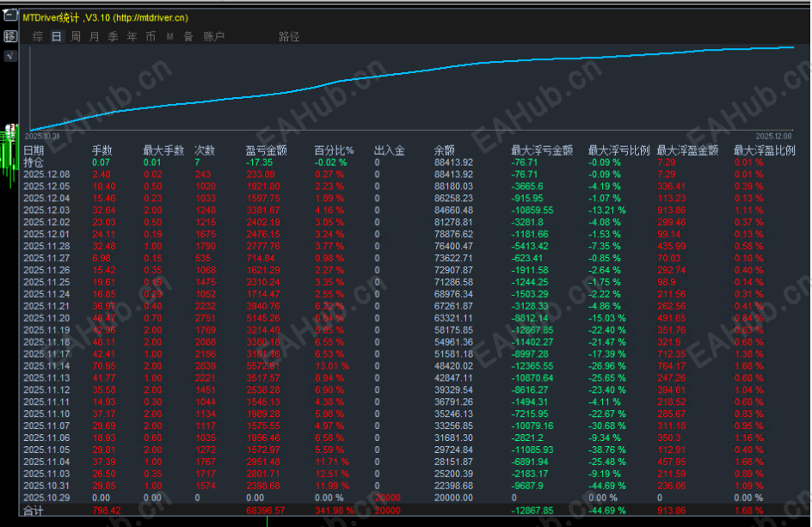Click the 路径 path button
812x527 pixels.
pyautogui.click(x=289, y=36)
